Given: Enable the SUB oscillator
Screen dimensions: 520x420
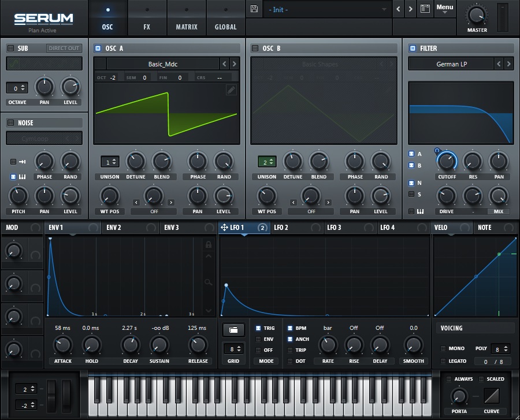Looking at the screenshot, I should 10,48.
